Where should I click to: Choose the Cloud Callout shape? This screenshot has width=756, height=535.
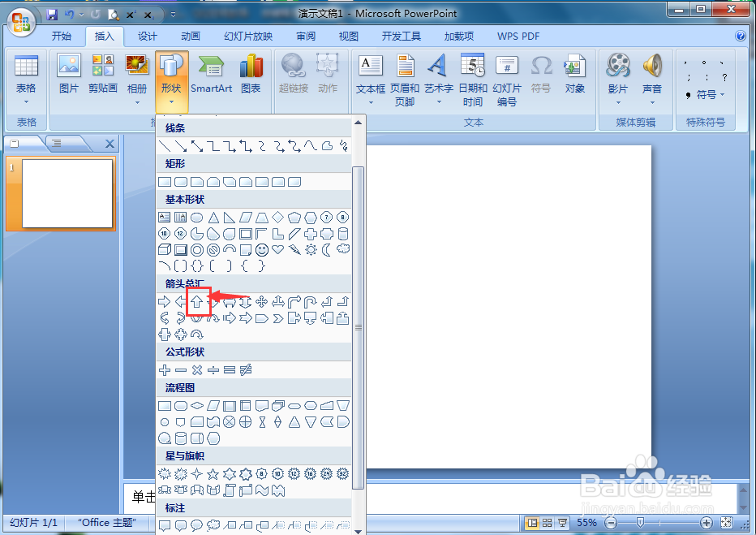click(213, 525)
